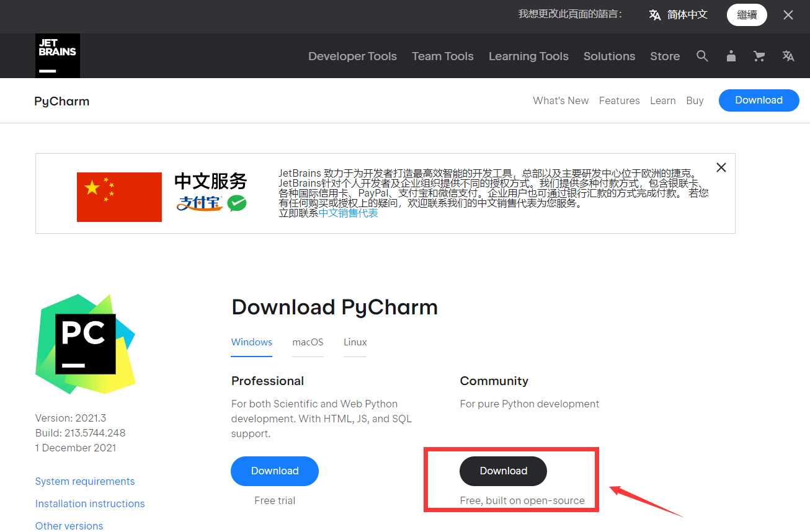Click the 繼續 button in language bar
The image size is (810, 532).
[747, 15]
